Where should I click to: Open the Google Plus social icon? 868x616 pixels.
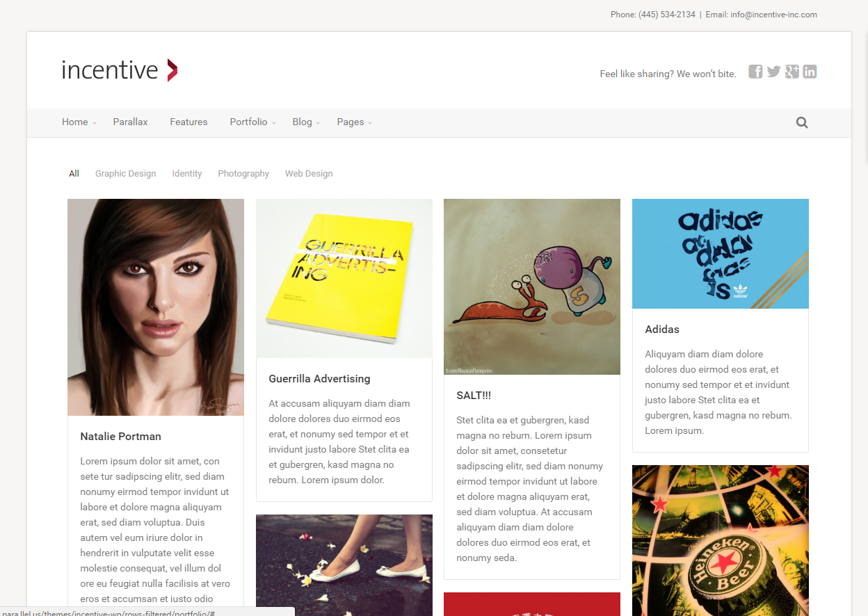coord(791,72)
